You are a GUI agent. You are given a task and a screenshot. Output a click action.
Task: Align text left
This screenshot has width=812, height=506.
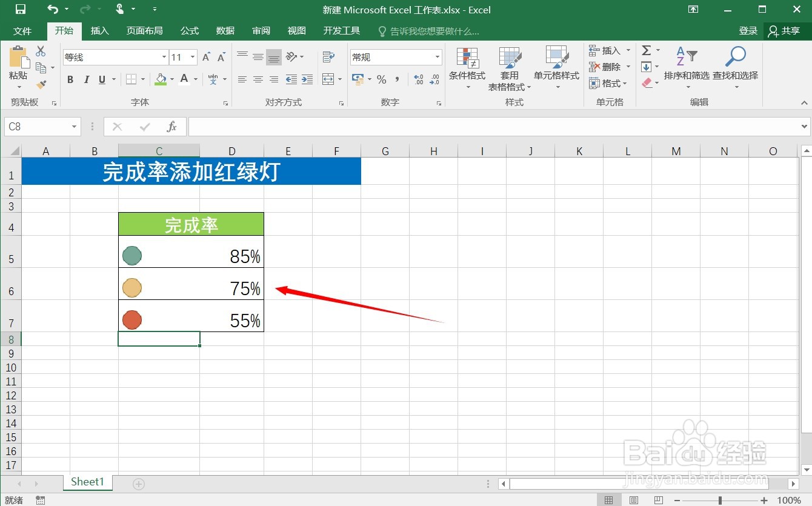[242, 79]
